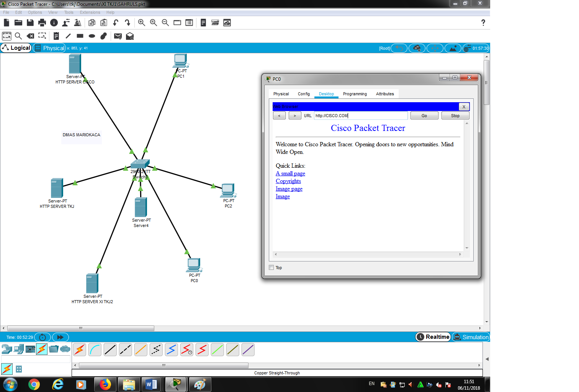Pick the Copper Cross-Over dashed cable
The image size is (579, 392).
pos(126,350)
